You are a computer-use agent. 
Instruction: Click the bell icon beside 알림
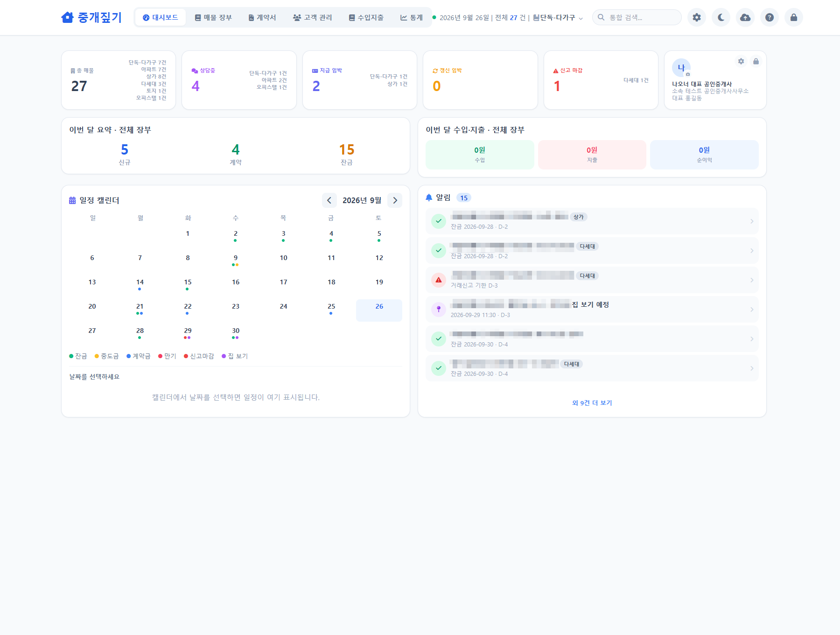[429, 198]
